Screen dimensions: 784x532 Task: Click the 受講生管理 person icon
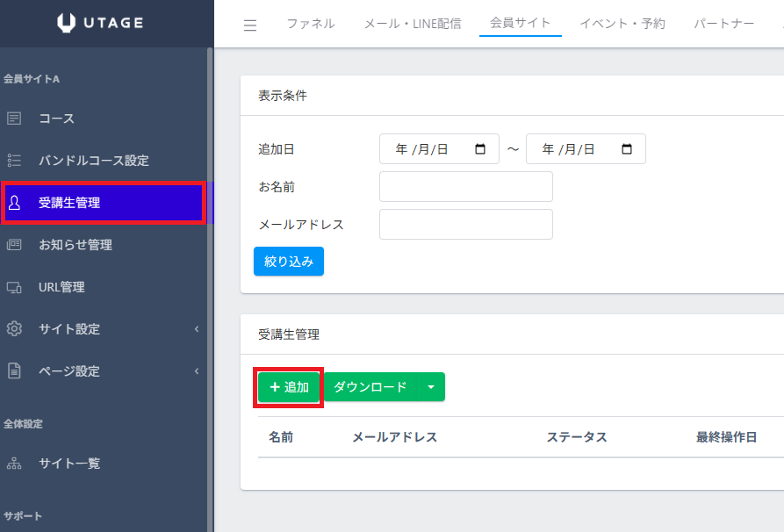point(14,203)
